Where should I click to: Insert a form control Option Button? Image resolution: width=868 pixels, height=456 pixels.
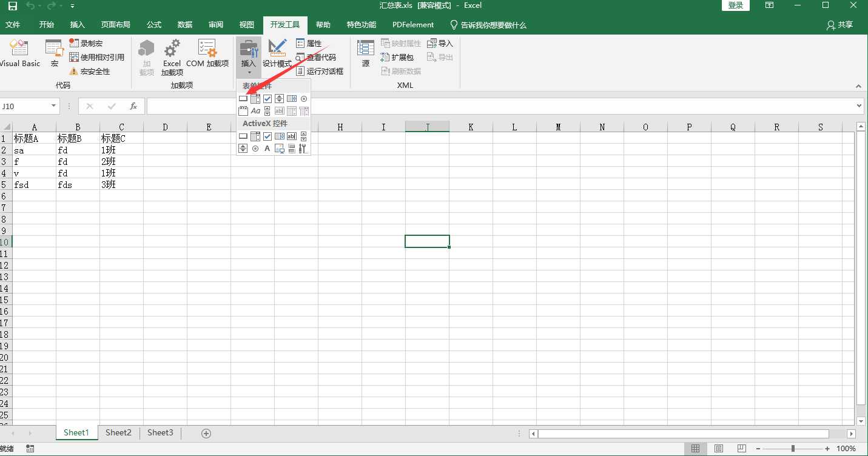pyautogui.click(x=304, y=99)
